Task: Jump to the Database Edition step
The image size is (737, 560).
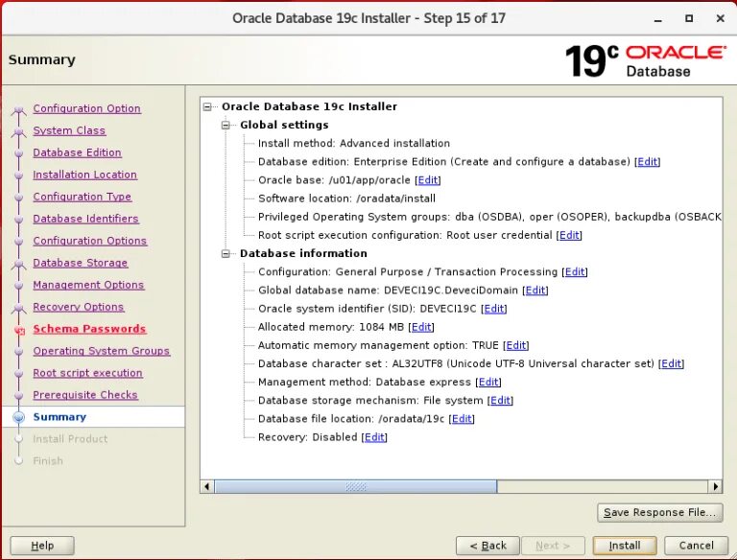Action: coord(77,152)
